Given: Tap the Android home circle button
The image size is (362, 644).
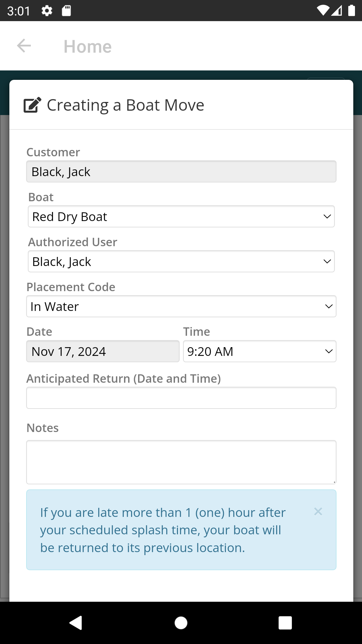Looking at the screenshot, I should point(181,623).
